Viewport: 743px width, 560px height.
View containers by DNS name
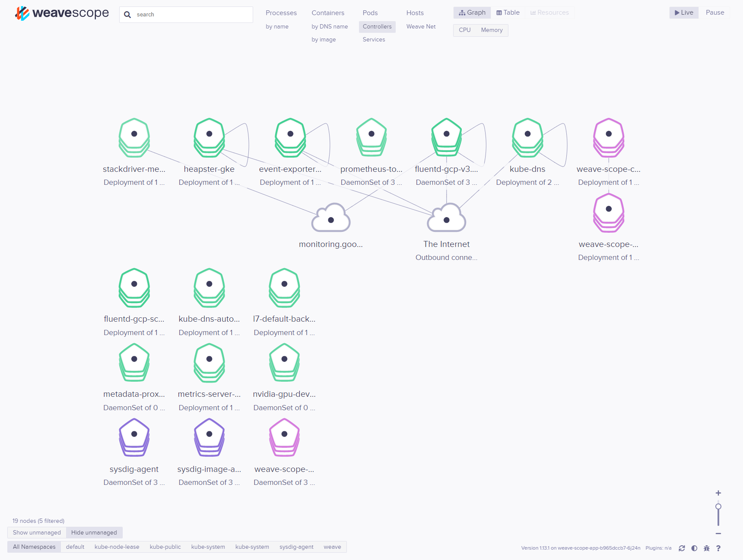click(x=330, y=26)
